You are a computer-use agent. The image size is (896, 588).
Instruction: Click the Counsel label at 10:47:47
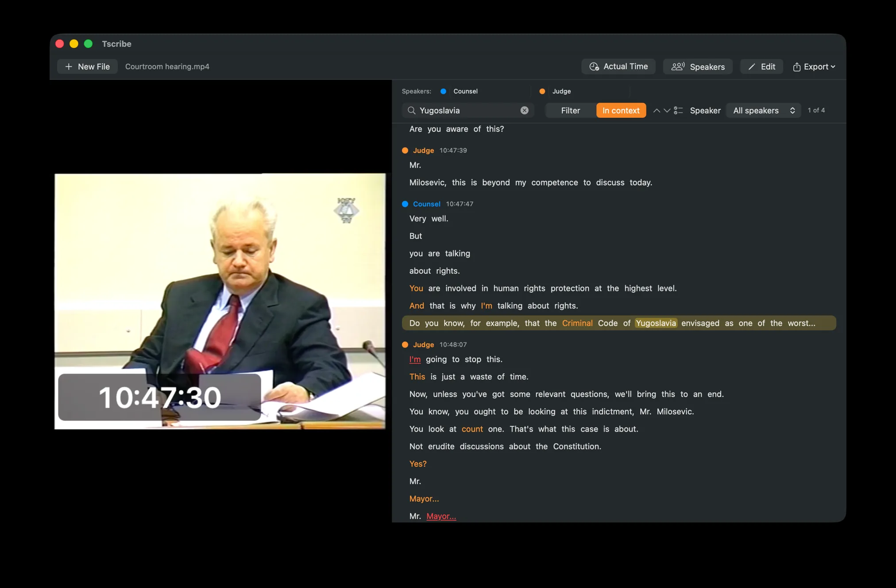[x=426, y=204]
